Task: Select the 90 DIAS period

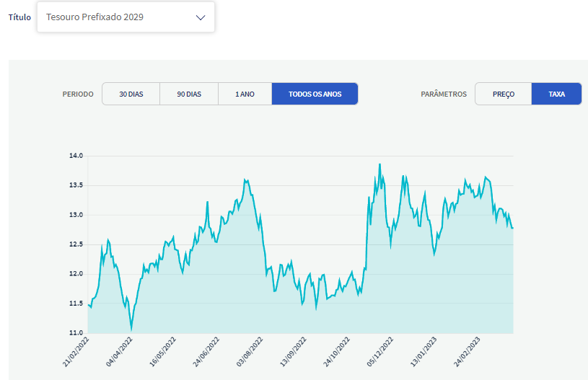Action: pyautogui.click(x=189, y=94)
